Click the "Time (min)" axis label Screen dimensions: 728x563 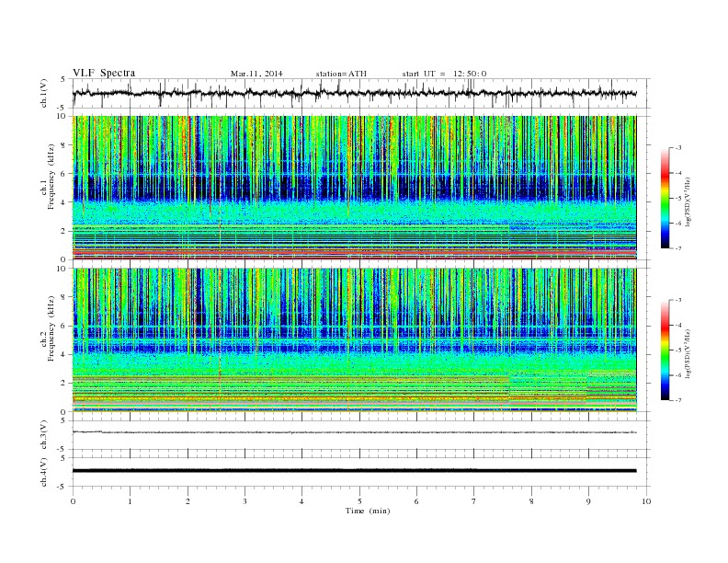click(x=368, y=511)
